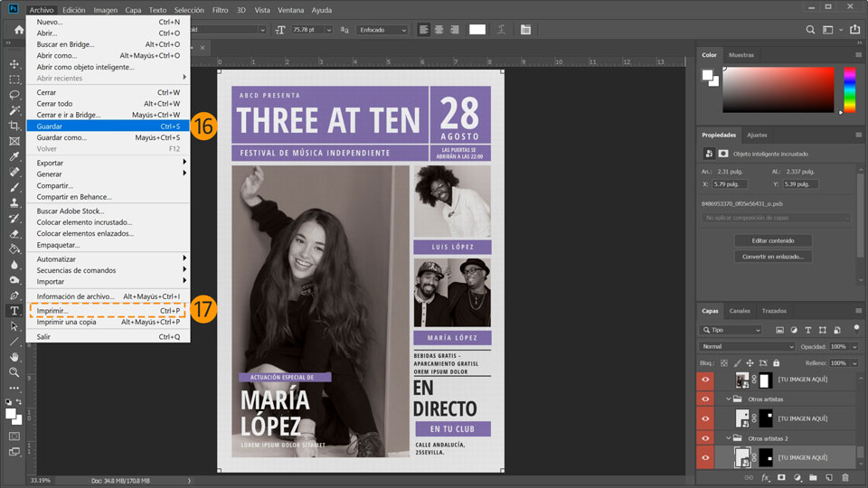This screenshot has width=868, height=488.
Task: Click the Editar contenido button
Action: pyautogui.click(x=773, y=240)
